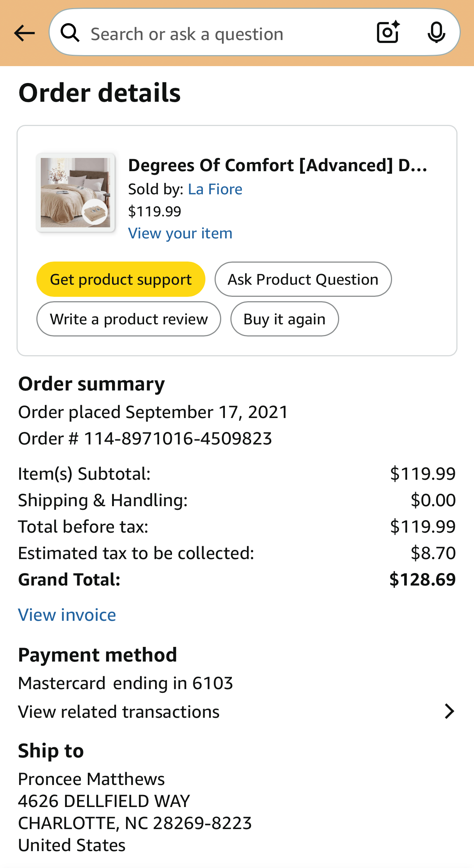This screenshot has height=868, width=474.
Task: Expand View related transactions chevron
Action: pos(449,712)
